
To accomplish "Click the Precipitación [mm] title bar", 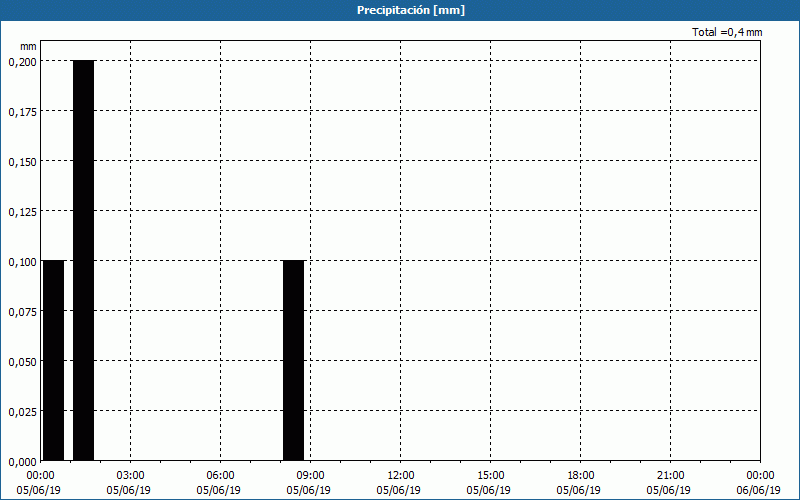I will click(400, 10).
